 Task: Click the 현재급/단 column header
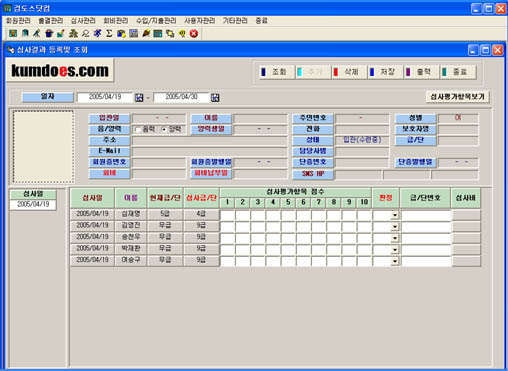pyautogui.click(x=165, y=198)
